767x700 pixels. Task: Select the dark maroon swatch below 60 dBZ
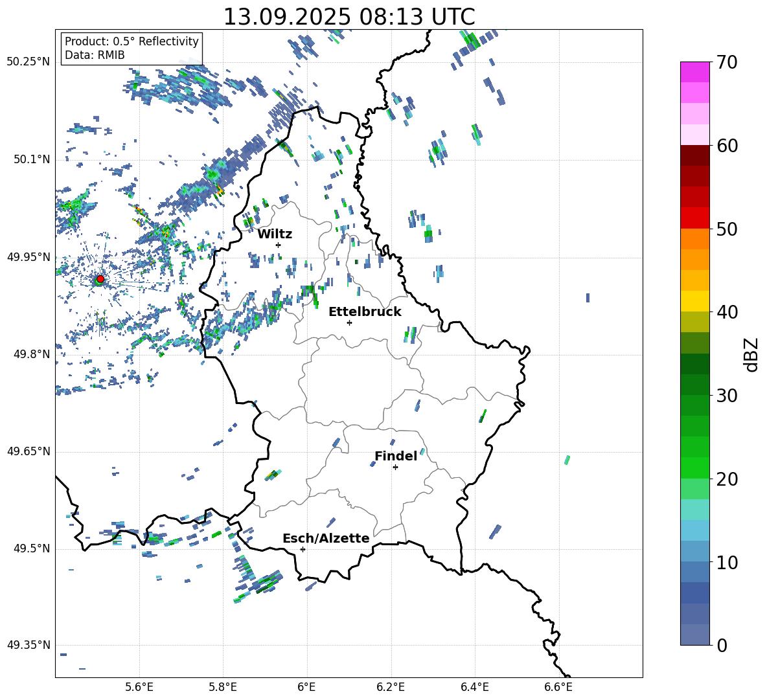(695, 155)
